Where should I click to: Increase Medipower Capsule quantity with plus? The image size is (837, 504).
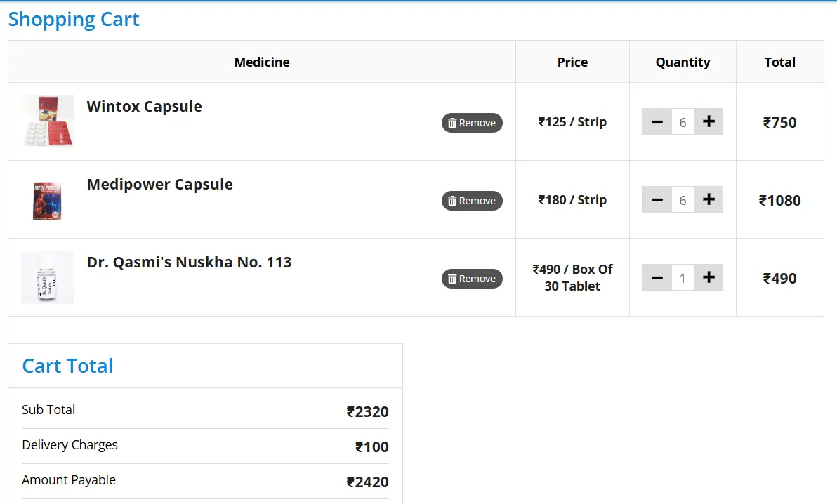tap(709, 200)
